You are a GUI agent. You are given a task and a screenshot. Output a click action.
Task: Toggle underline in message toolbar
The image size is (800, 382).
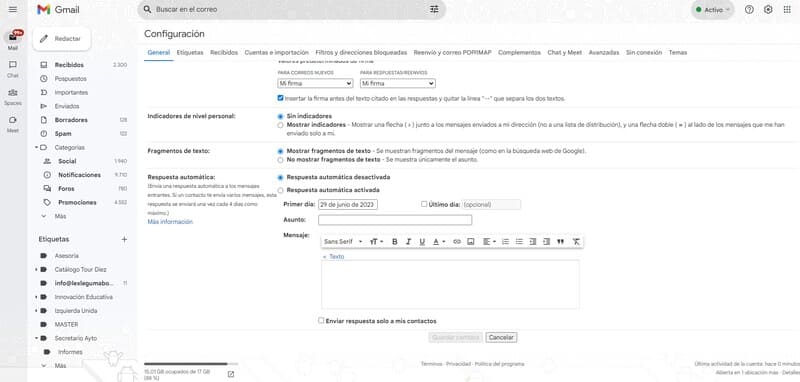pos(422,242)
